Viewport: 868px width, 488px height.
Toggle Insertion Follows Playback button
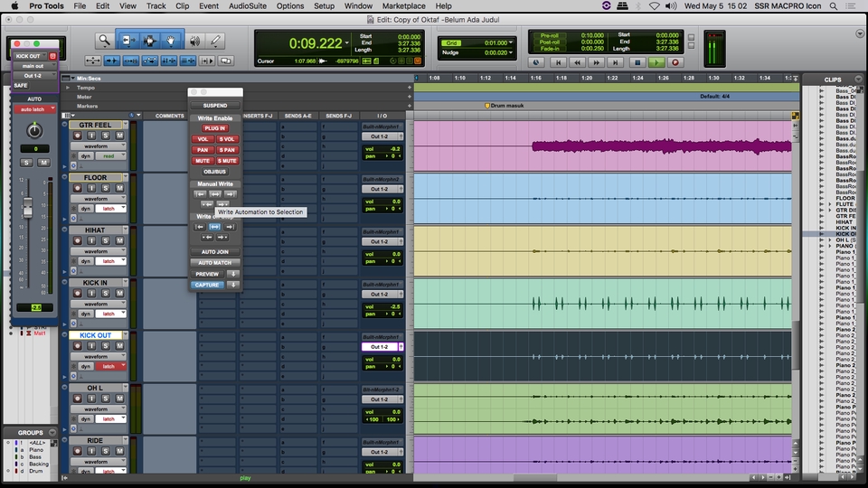[206, 61]
